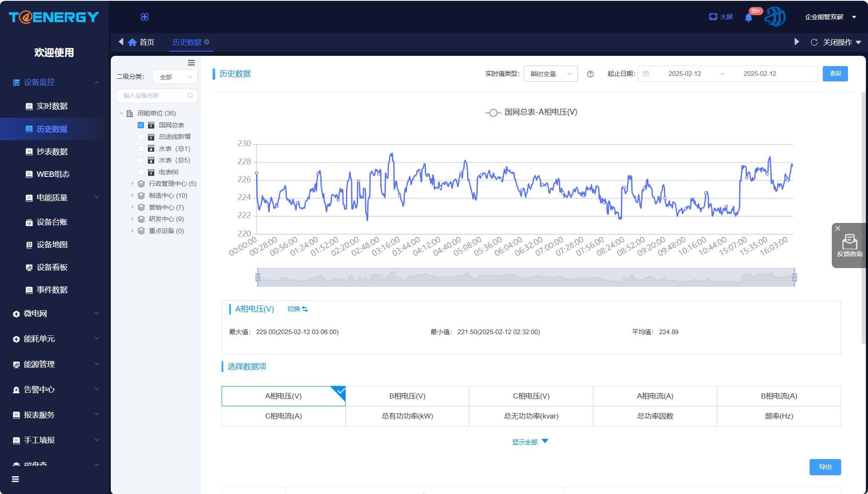Image resolution: width=868 pixels, height=494 pixels.
Task: Click the 查询 button
Action: coord(835,74)
